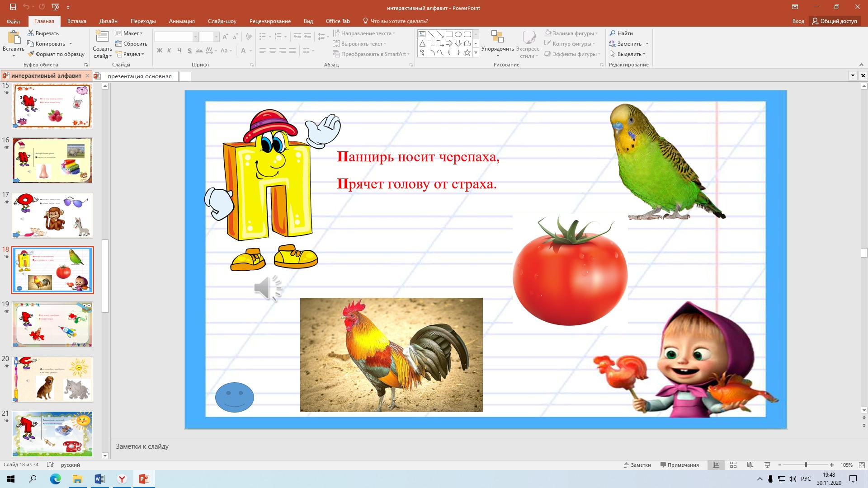The image size is (868, 488).
Task: Click the Save icon in the quick access toolbar
Action: tap(13, 7)
